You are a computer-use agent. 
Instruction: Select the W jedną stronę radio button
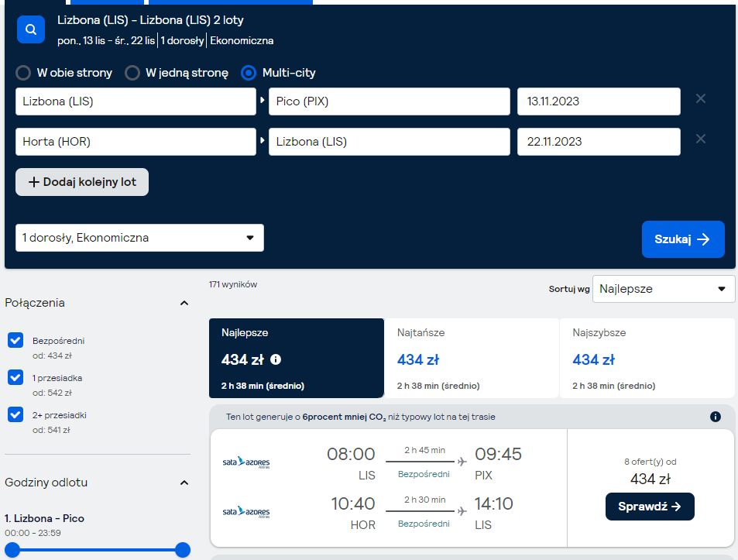click(x=132, y=73)
